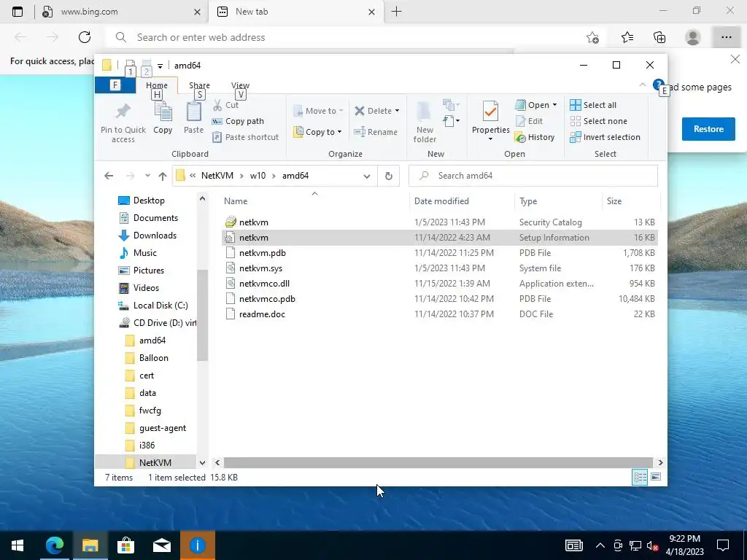Select netkvmco.dll file
The image size is (747, 560).
click(x=439, y=284)
